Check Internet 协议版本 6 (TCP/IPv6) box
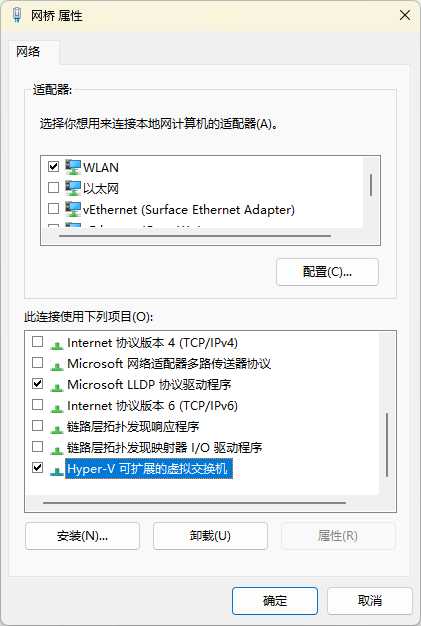 tap(38, 404)
